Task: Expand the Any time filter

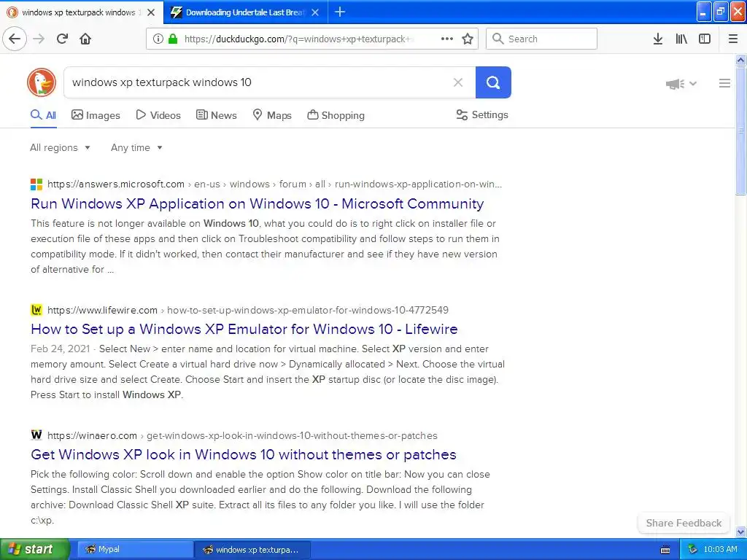Action: click(x=136, y=147)
